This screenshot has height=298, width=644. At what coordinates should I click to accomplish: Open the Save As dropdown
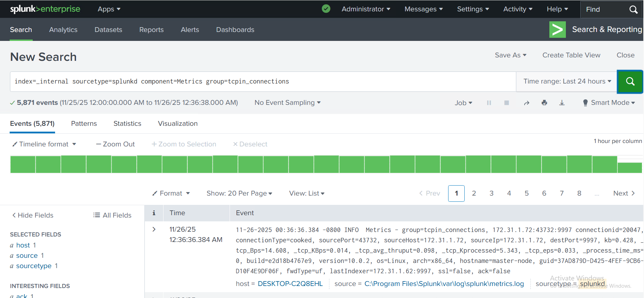(510, 55)
